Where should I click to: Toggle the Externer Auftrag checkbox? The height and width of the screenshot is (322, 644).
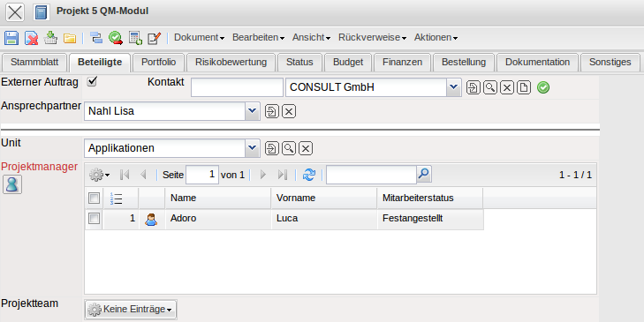pos(92,82)
